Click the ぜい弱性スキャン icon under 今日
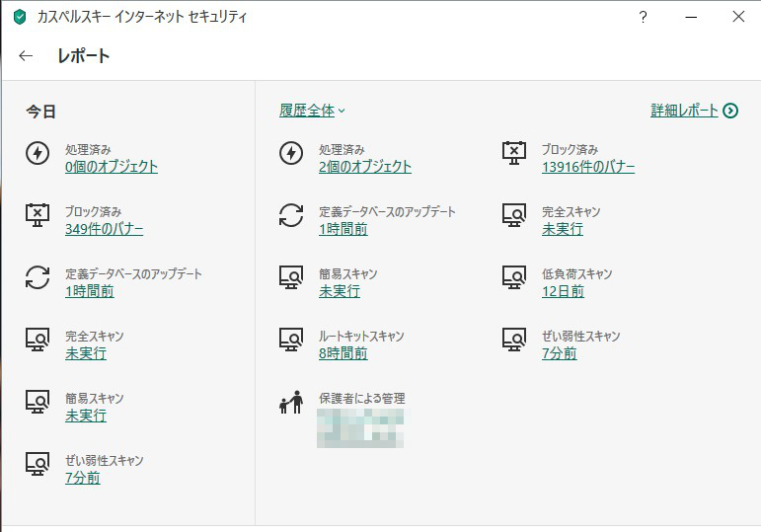The width and height of the screenshot is (761, 532). click(x=38, y=464)
